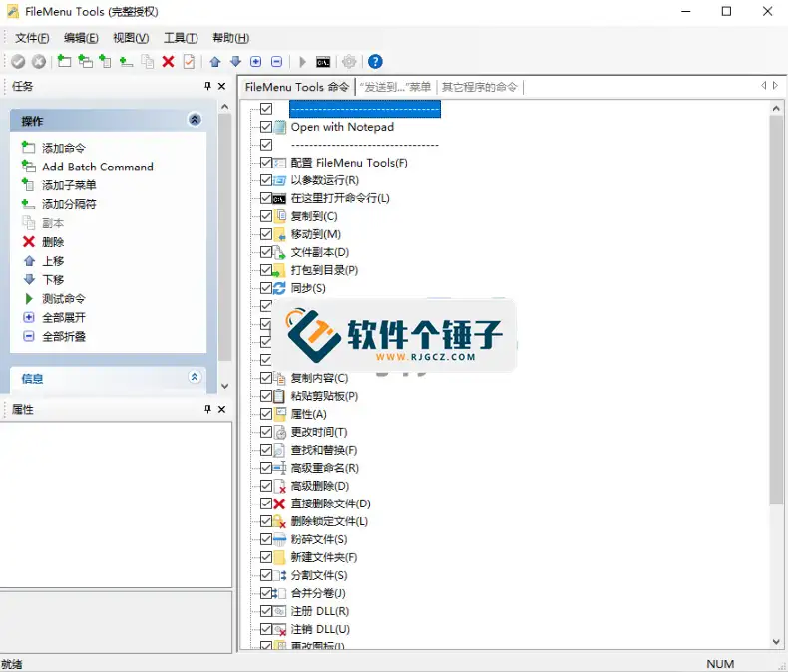
Task: Select the 配置 FileMenu Tools(F) row
Action: [349, 163]
